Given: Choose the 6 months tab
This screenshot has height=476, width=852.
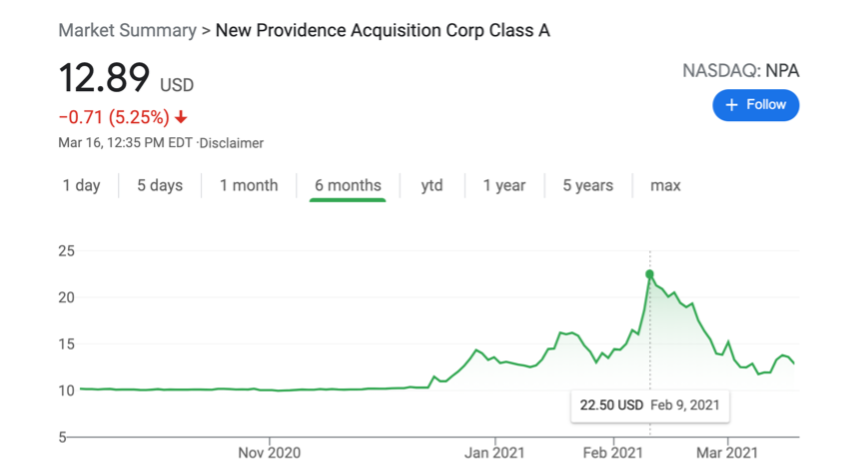Looking at the screenshot, I should [347, 185].
